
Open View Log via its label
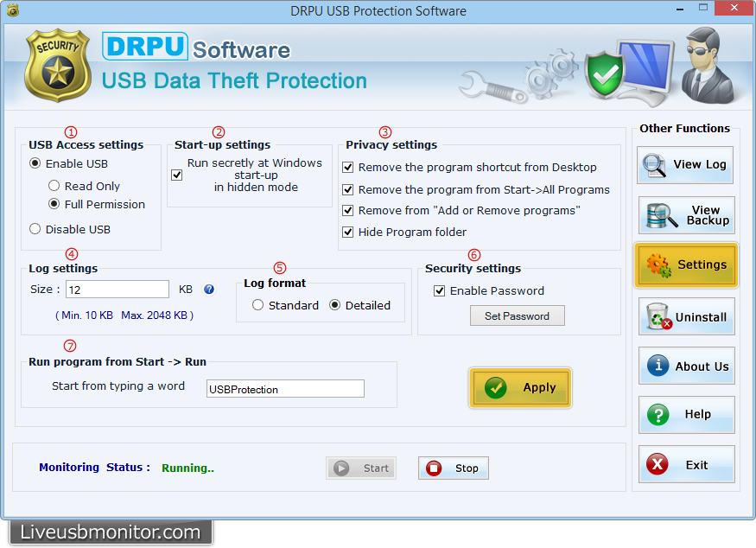700,164
